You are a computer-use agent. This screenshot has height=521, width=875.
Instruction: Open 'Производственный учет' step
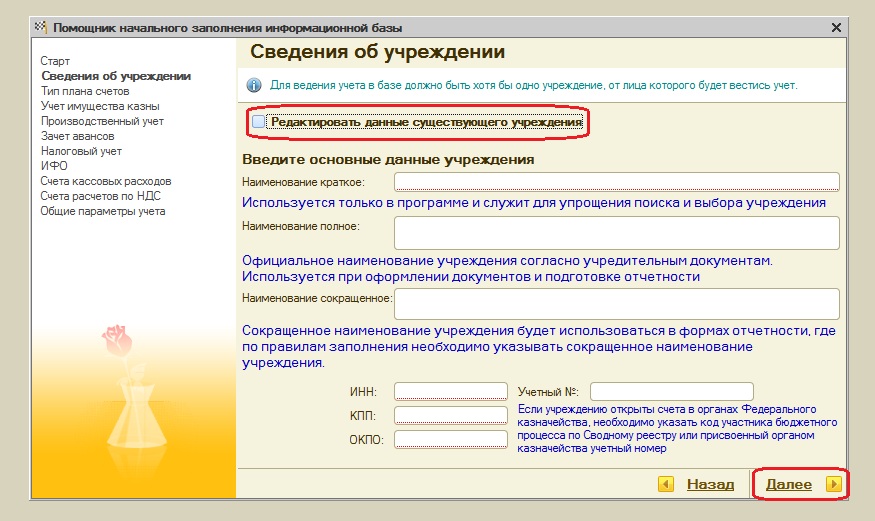pos(102,121)
